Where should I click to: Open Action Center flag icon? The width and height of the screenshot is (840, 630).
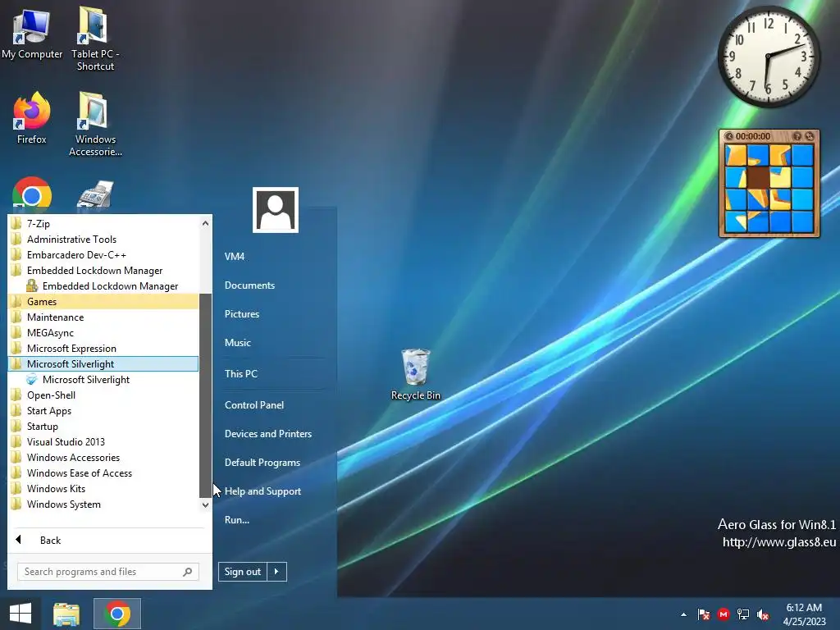click(704, 614)
